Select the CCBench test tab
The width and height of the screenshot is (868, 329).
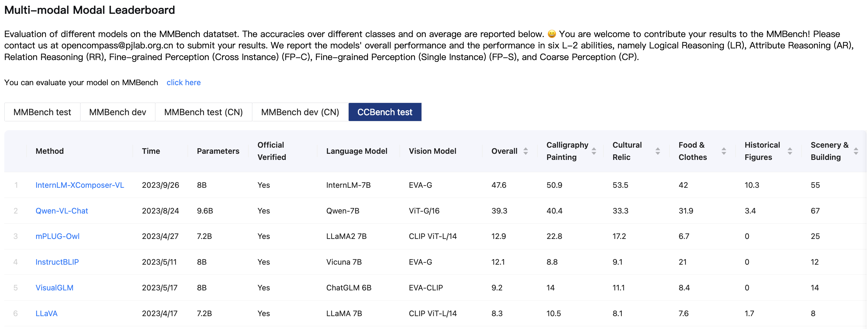coord(385,112)
